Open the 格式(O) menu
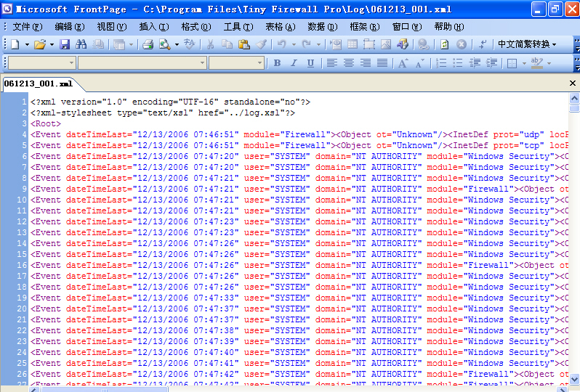The height and width of the screenshot is (392, 580). tap(196, 27)
